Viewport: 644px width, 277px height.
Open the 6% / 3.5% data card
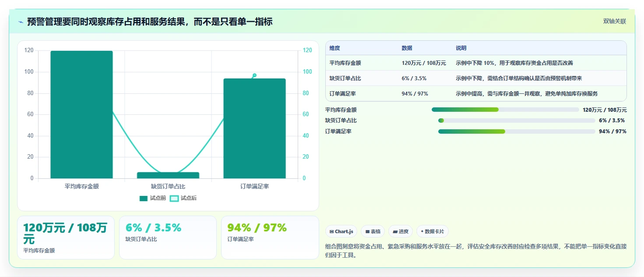168,238
